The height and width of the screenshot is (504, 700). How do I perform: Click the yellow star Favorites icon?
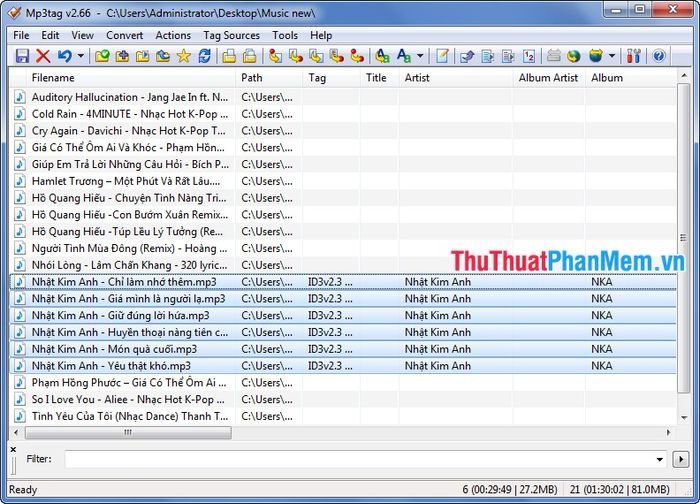pyautogui.click(x=183, y=56)
